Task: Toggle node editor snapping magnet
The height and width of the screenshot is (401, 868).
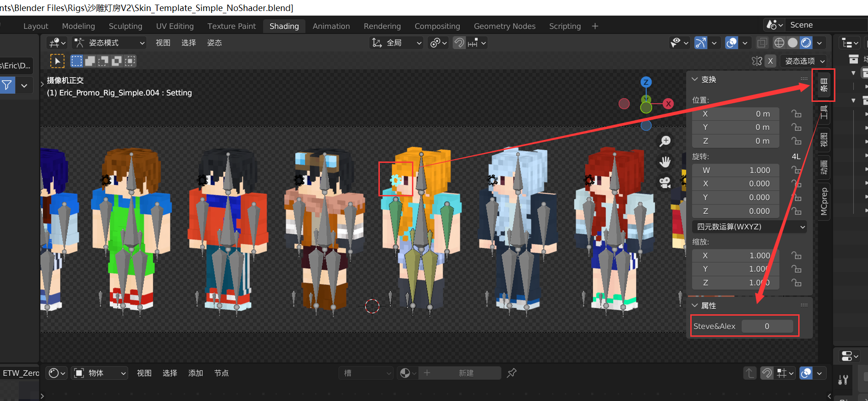Action: (767, 373)
